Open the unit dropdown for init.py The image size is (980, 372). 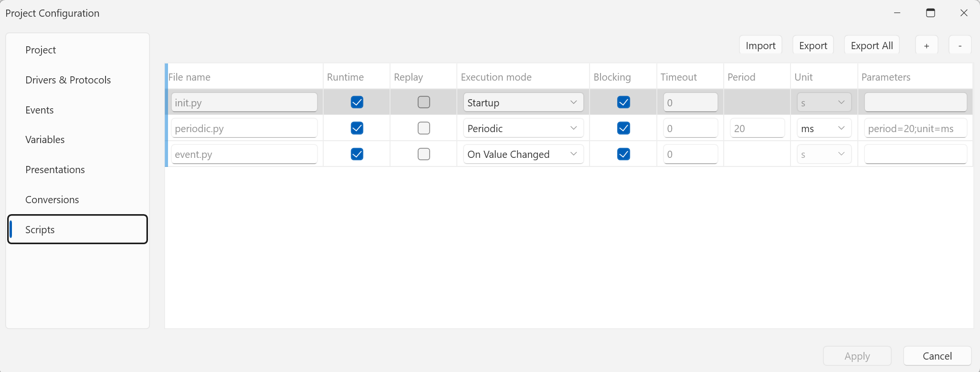pos(824,103)
